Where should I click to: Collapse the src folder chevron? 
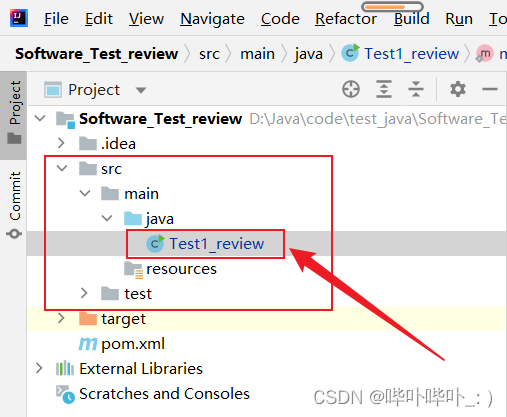tap(62, 168)
